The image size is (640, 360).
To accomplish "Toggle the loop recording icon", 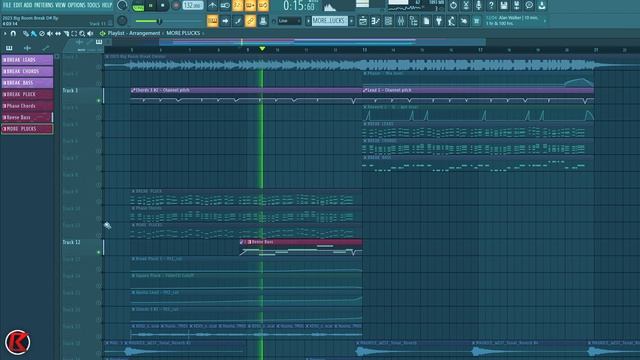I will pos(263,5).
